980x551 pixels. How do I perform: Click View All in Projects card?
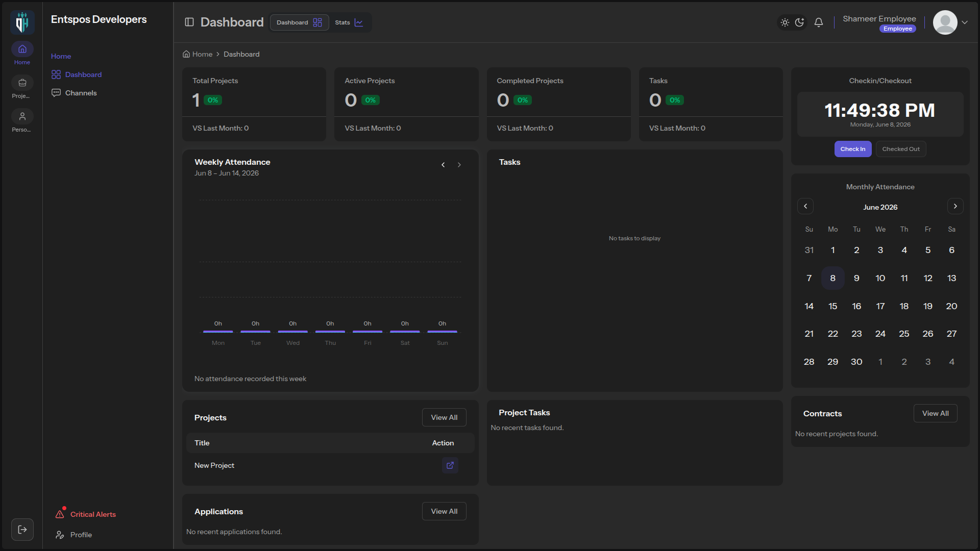[444, 417]
